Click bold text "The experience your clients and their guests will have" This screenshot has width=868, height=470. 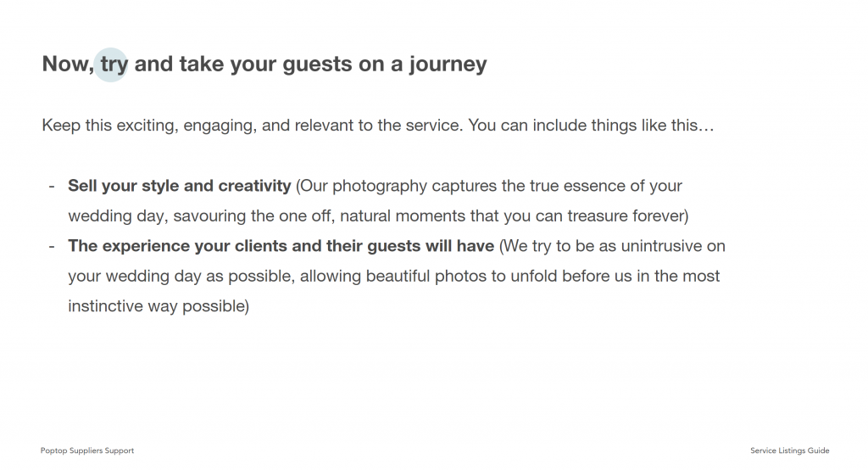(281, 246)
